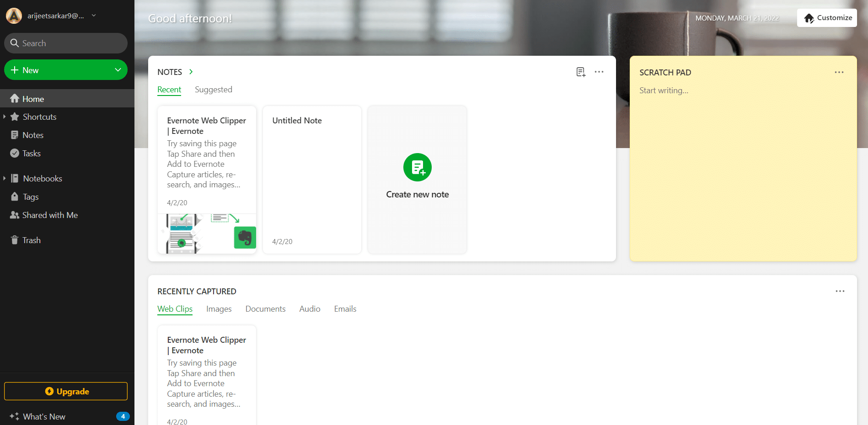
Task: Click the What's New badge showing 4
Action: point(123,416)
